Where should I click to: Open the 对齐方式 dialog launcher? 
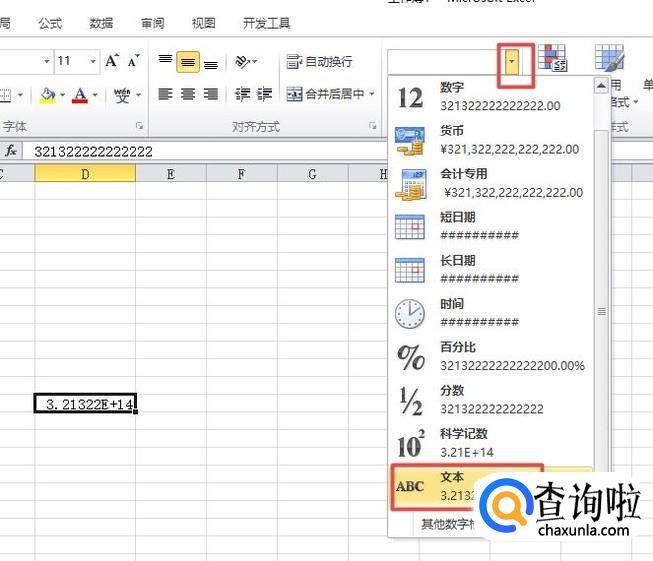pyautogui.click(x=373, y=126)
